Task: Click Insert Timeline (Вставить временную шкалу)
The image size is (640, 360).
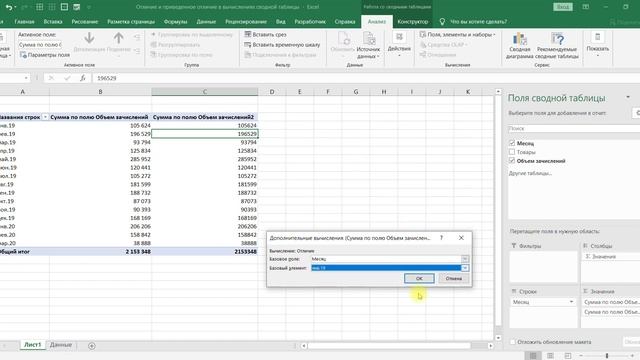Action: pyautogui.click(x=282, y=44)
